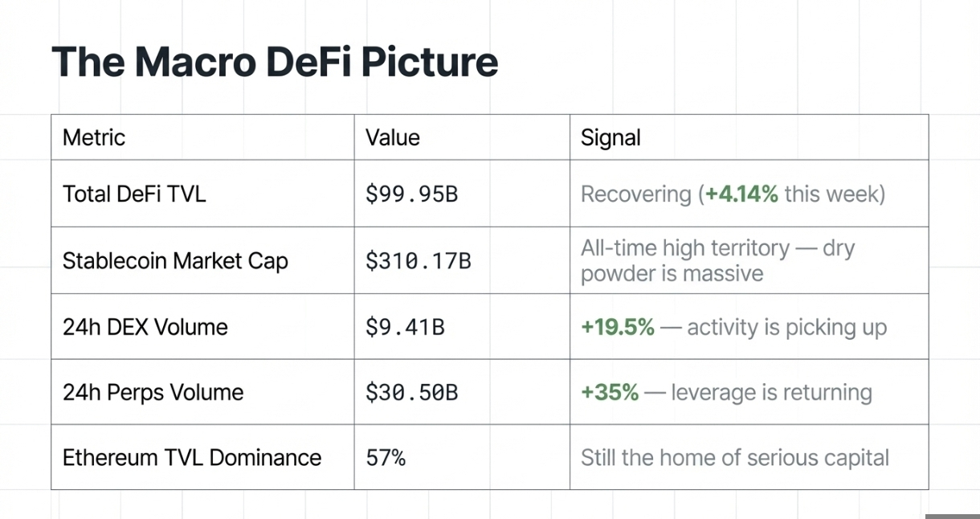Click the slide title 'The Macro DeFi Picture'
Screen dimensions: 980x519
click(x=275, y=62)
